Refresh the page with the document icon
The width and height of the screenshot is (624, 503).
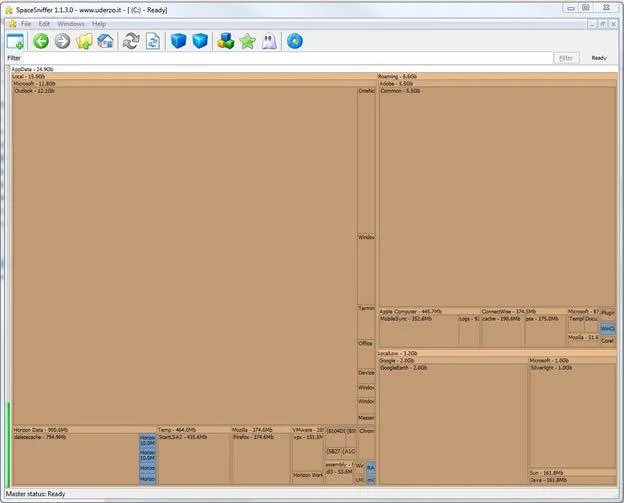coord(153,41)
